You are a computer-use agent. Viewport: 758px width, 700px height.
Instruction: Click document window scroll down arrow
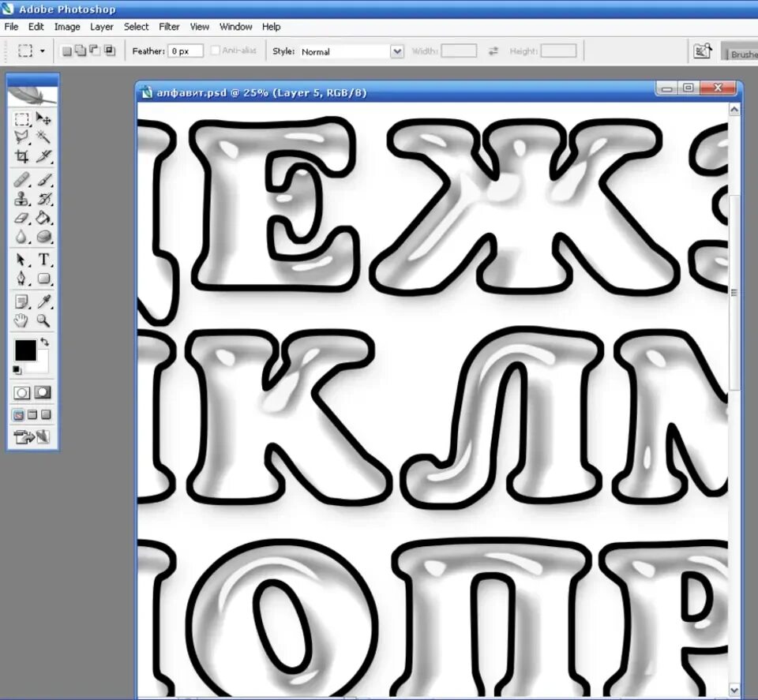point(734,690)
